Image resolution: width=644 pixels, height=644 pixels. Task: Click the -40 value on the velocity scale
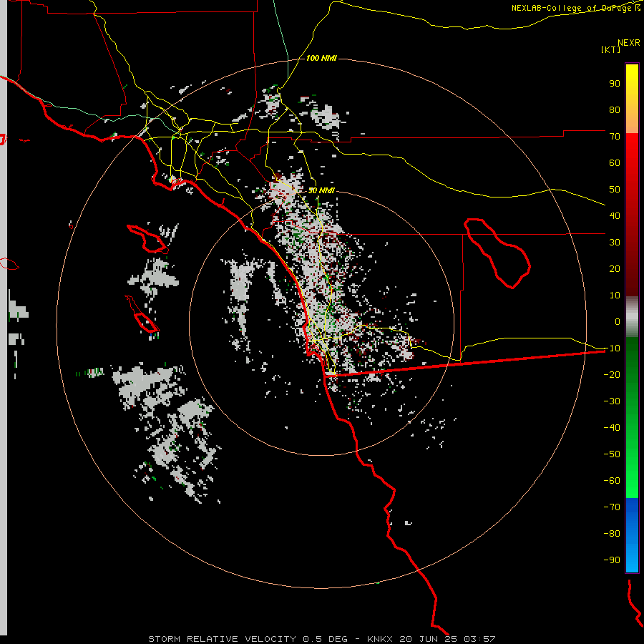pos(612,428)
